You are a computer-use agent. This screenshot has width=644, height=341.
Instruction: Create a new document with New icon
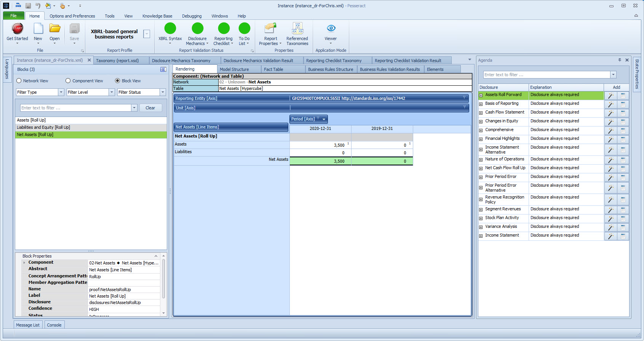(x=38, y=28)
